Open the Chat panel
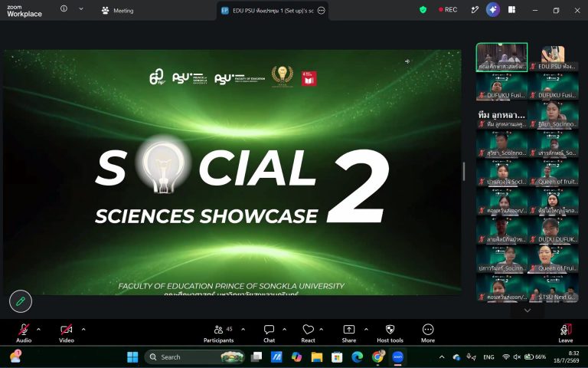 click(269, 333)
